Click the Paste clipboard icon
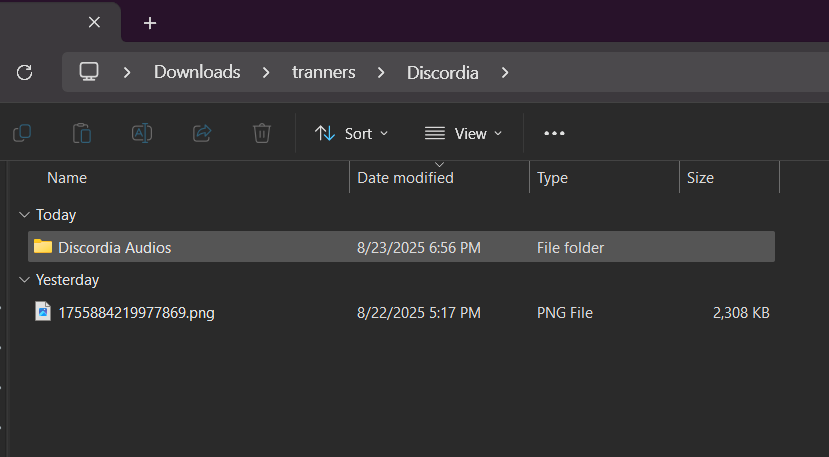 [82, 133]
